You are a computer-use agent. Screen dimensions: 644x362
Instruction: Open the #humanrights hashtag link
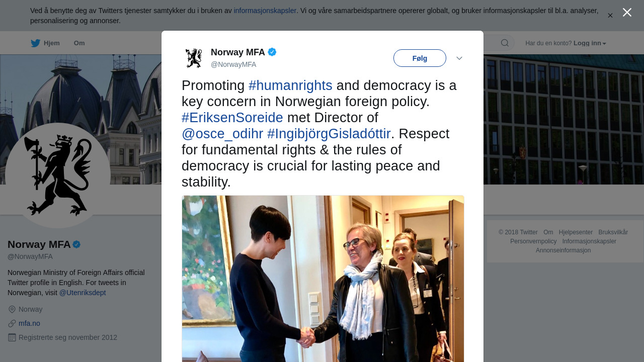[290, 85]
